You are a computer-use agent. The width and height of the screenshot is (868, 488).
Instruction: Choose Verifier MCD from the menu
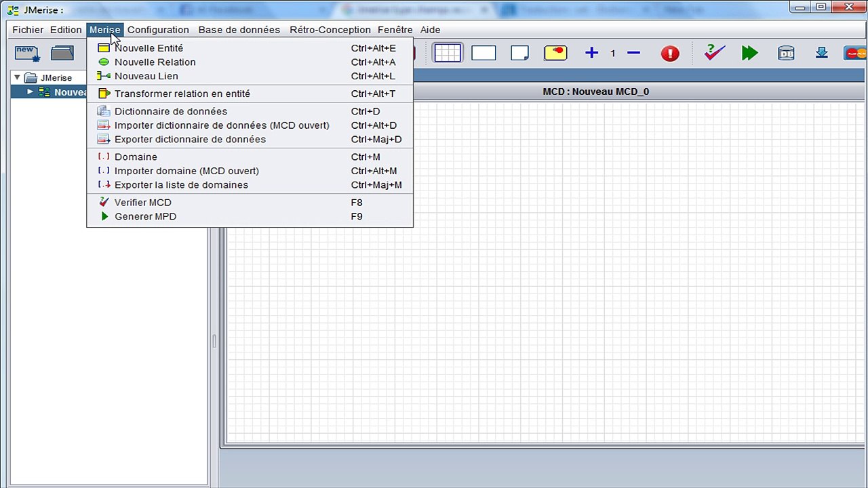pyautogui.click(x=250, y=203)
